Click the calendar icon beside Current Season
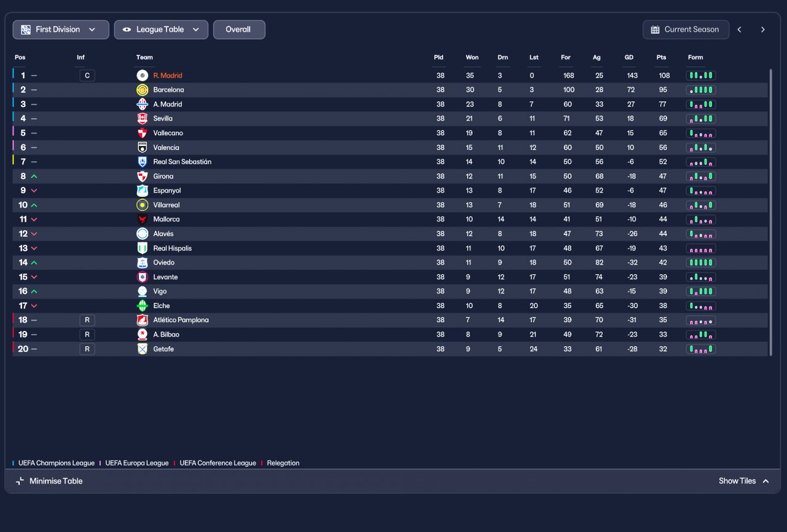 pos(655,30)
